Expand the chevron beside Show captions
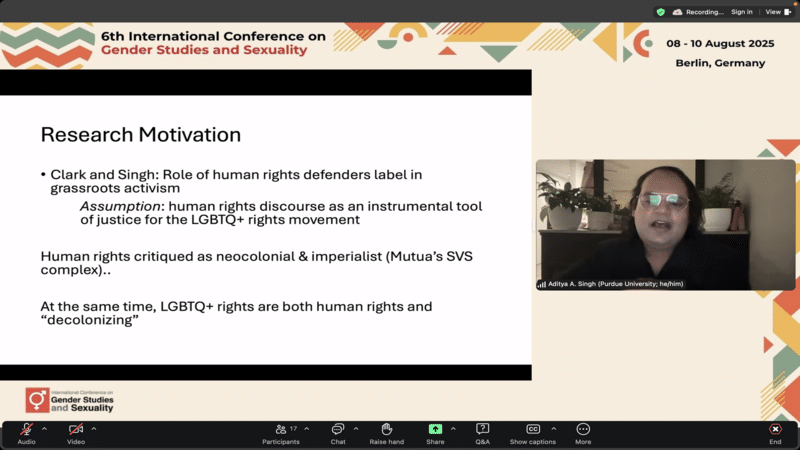This screenshot has width=800, height=450. [x=554, y=428]
